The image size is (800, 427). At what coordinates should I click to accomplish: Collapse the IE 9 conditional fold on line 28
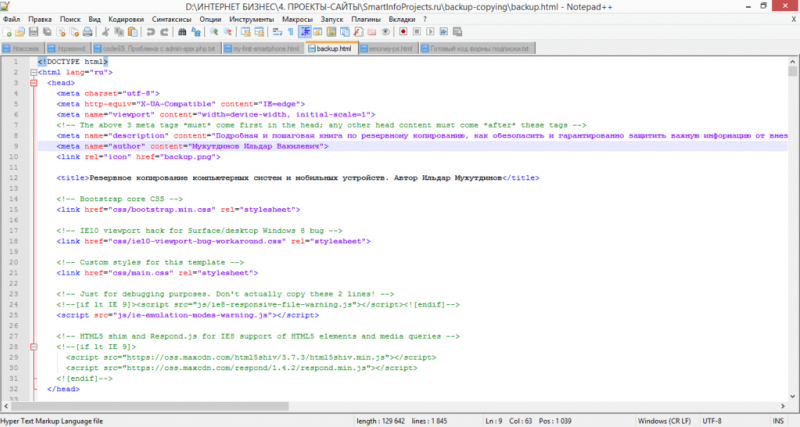[34, 347]
